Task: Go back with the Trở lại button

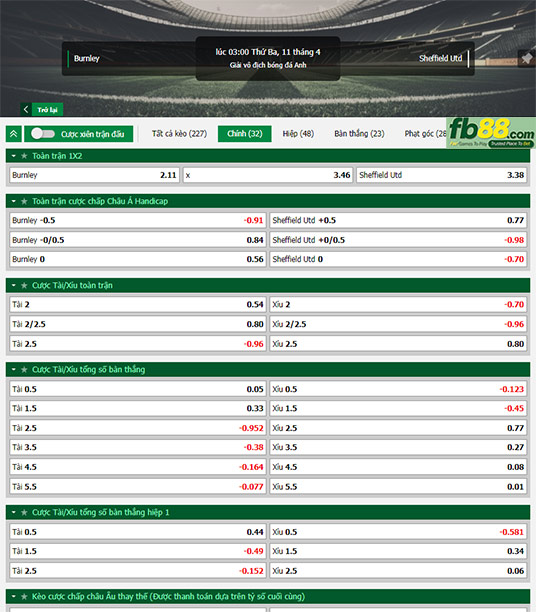Action: [42, 110]
